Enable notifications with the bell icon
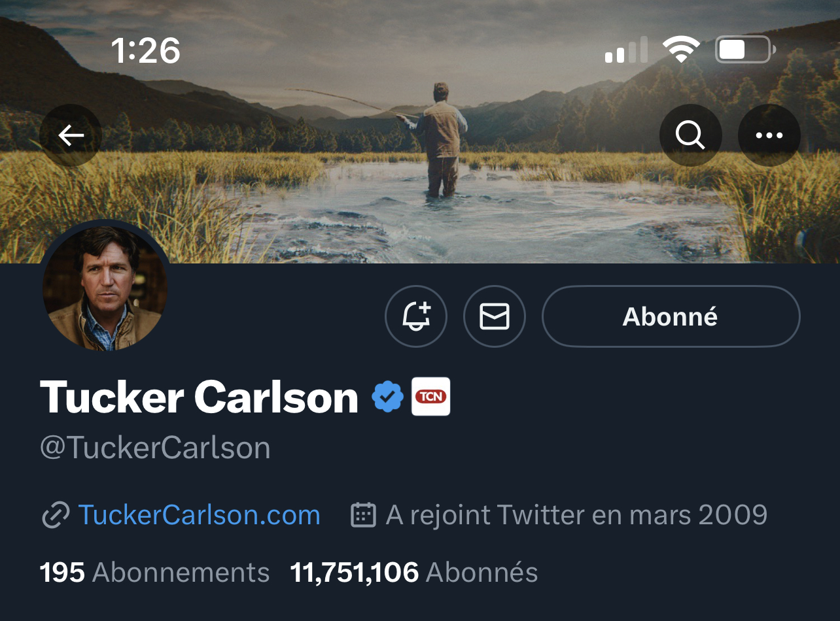Screen dimensions: 840x621 (416, 317)
